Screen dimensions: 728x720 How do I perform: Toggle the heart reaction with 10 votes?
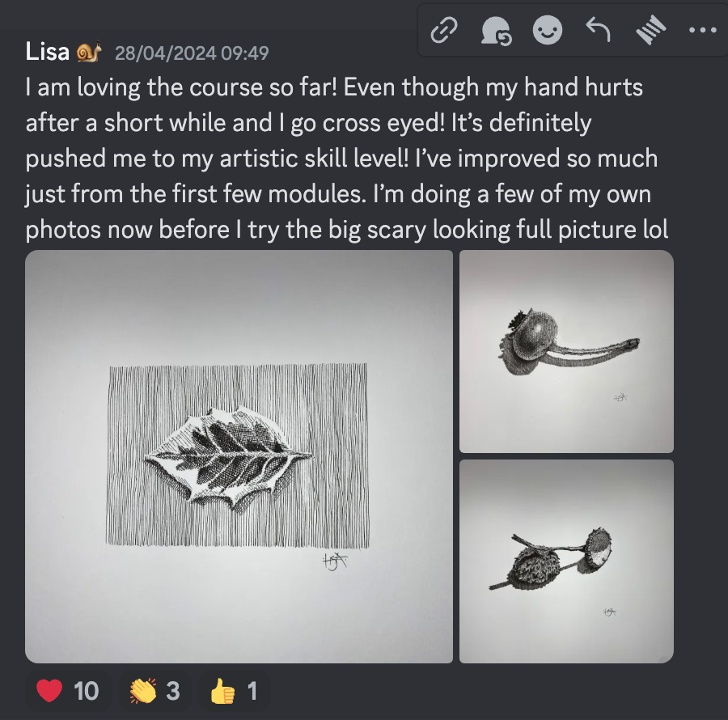click(x=67, y=691)
